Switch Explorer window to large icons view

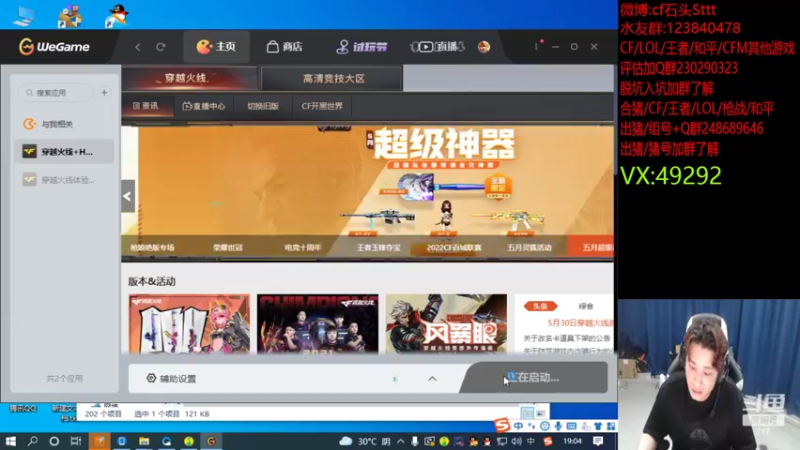[541, 413]
